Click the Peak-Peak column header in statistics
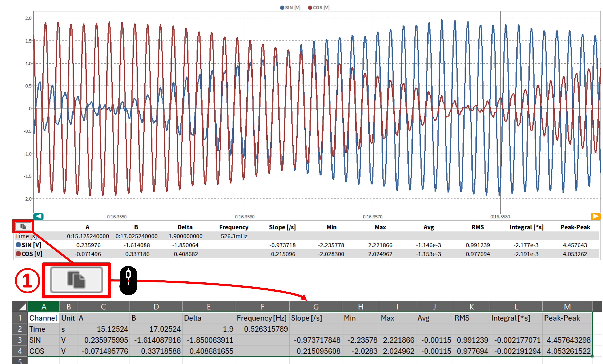This screenshot has height=364, width=603. (575, 227)
